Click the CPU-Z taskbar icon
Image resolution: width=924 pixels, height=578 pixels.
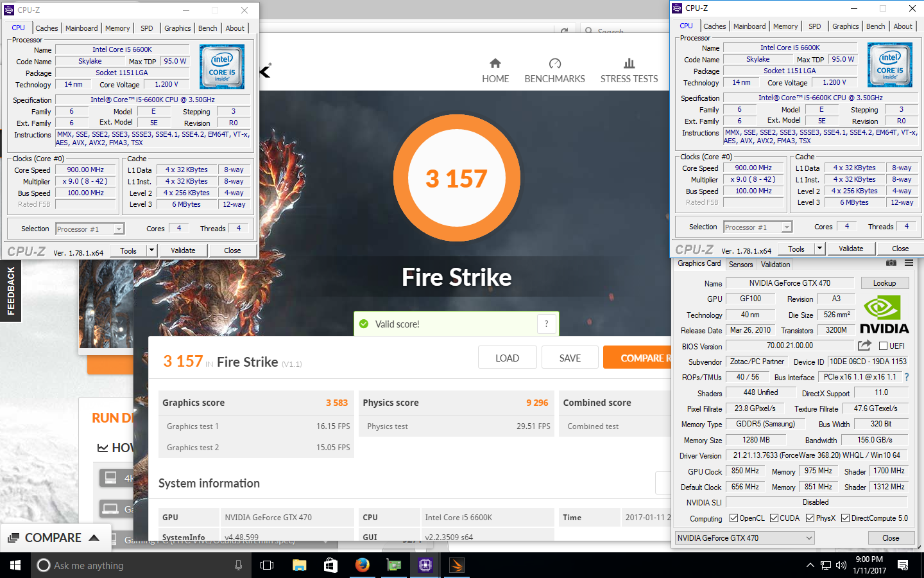coord(425,565)
